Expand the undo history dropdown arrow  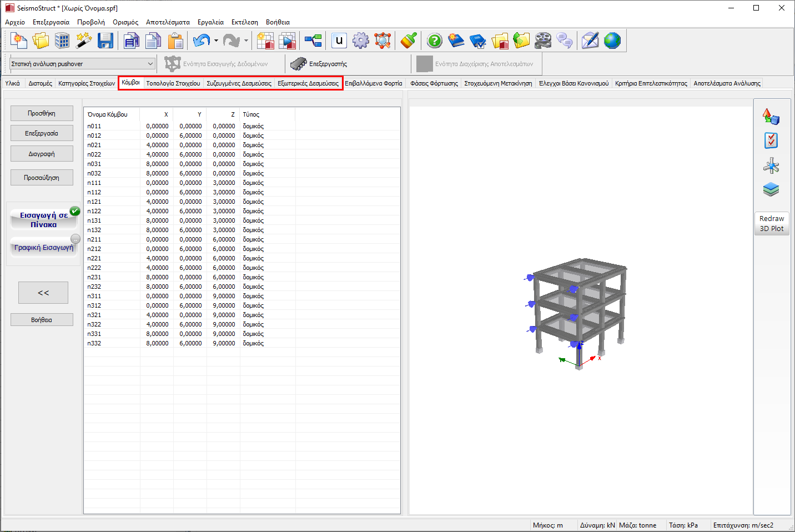[216, 41]
